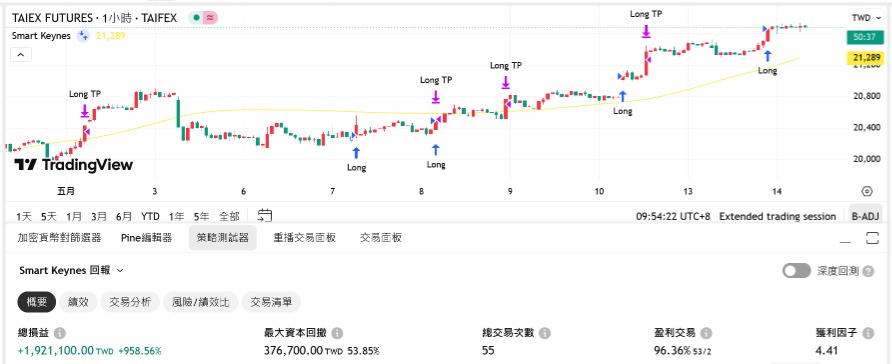Toggle the green market status indicator

196,18
